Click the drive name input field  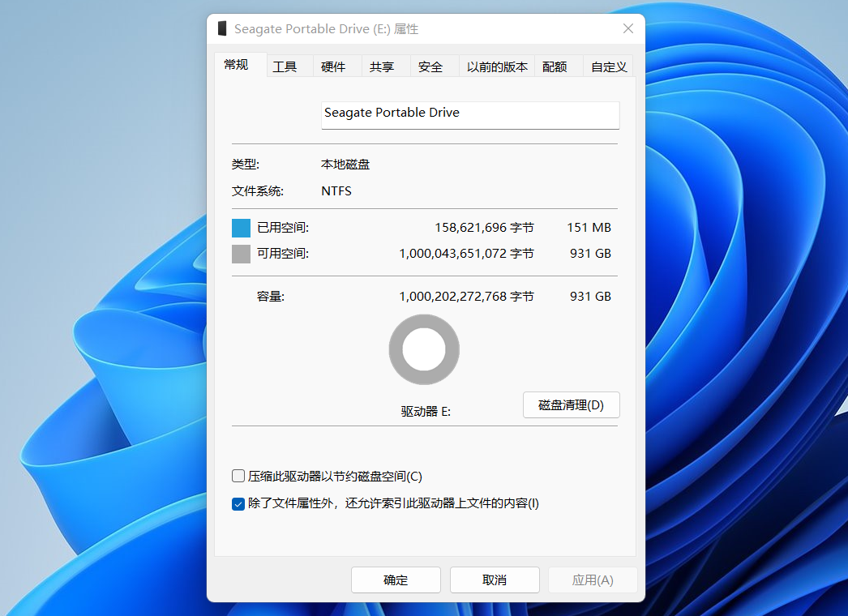[x=470, y=115]
